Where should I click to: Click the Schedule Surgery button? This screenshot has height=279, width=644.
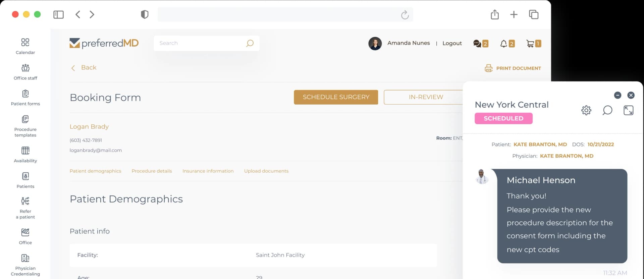click(336, 97)
